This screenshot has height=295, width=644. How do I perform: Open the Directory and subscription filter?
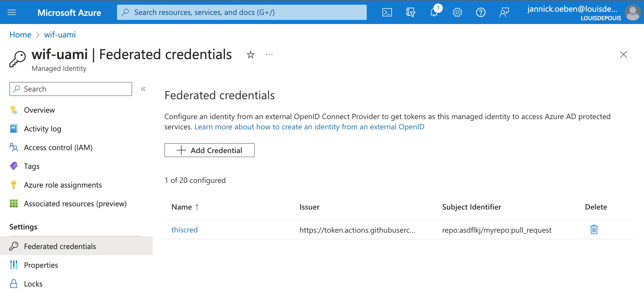point(410,12)
